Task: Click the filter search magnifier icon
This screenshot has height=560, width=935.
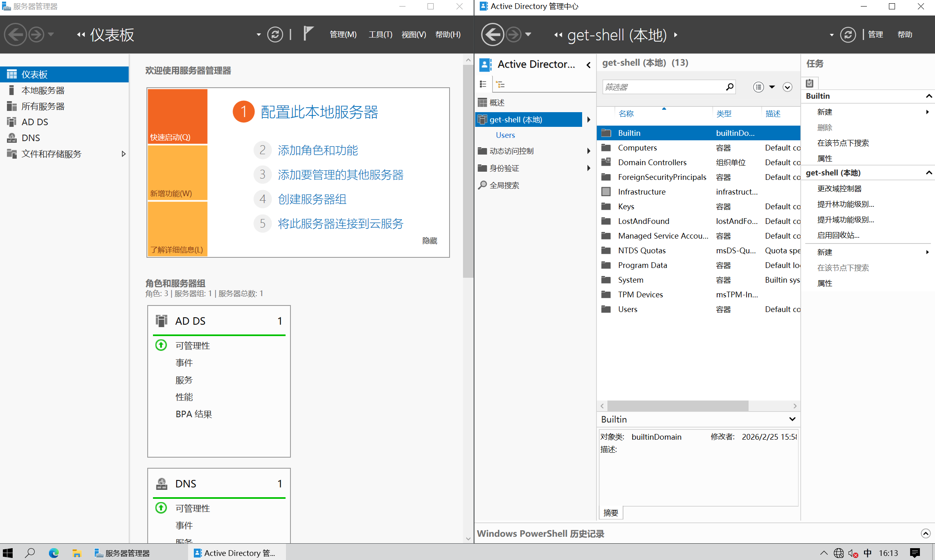Action: 729,87
